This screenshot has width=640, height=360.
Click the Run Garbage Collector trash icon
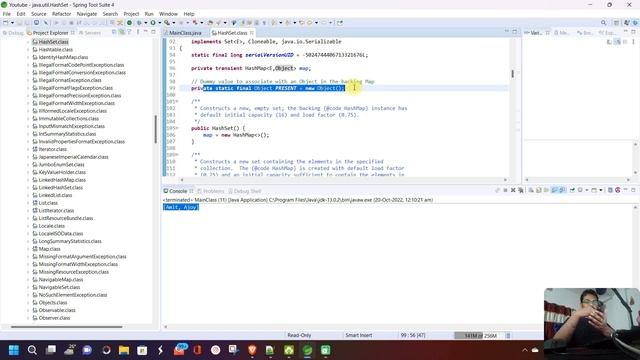508,336
